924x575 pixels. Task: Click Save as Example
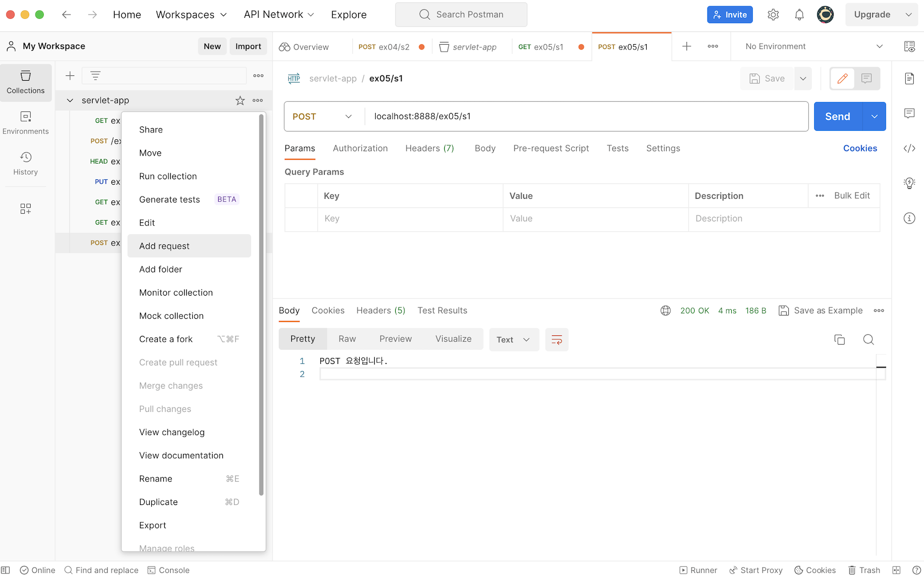[x=821, y=311]
